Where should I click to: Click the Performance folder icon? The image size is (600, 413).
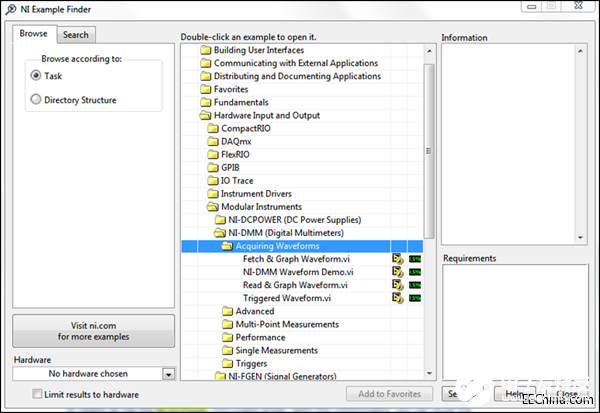pos(227,337)
